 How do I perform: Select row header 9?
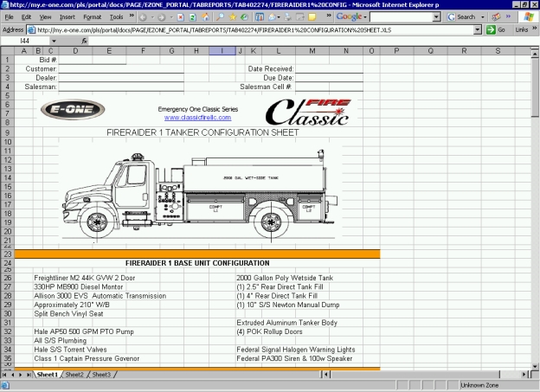click(x=7, y=132)
